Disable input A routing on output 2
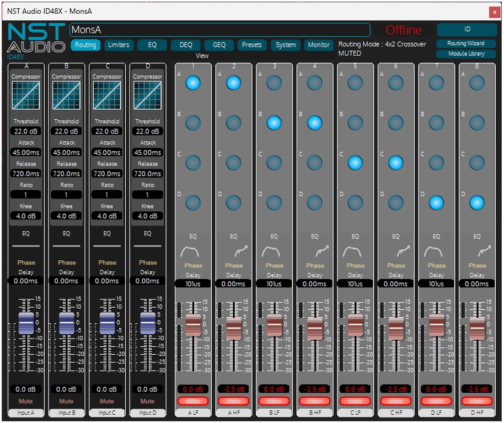This screenshot has width=504, height=423. (234, 83)
